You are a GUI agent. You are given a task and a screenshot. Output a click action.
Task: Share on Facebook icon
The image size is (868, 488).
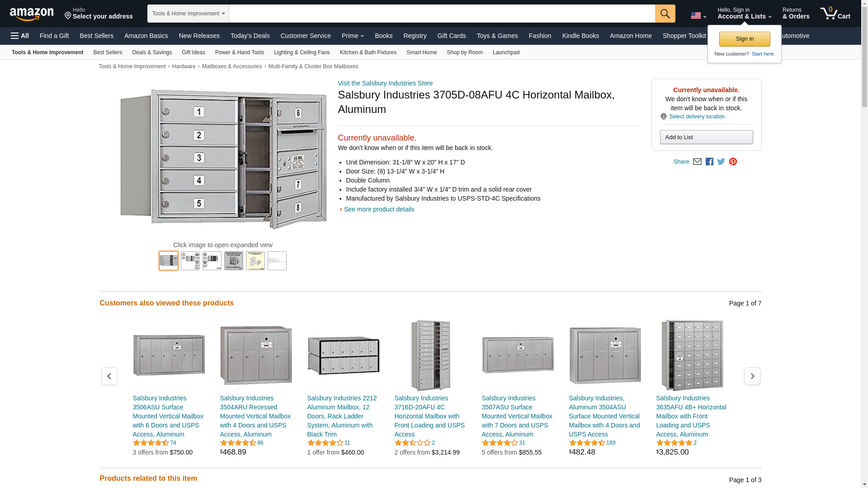(x=709, y=162)
